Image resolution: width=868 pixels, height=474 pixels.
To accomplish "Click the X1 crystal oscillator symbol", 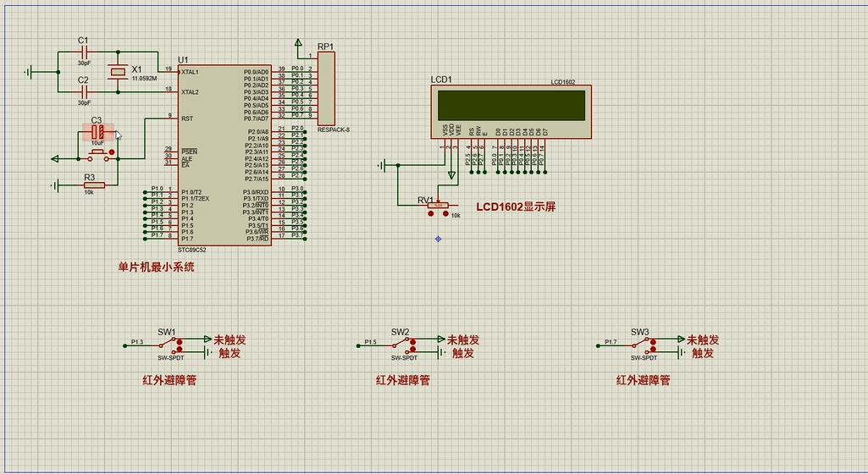I will tap(118, 72).
